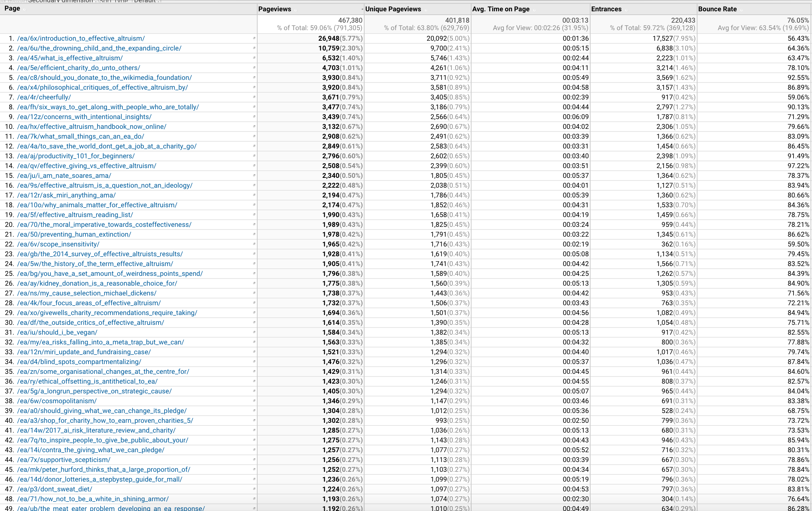Open the Secondary dimension dropdown
Viewport: 812px width, 511px height.
point(60,1)
